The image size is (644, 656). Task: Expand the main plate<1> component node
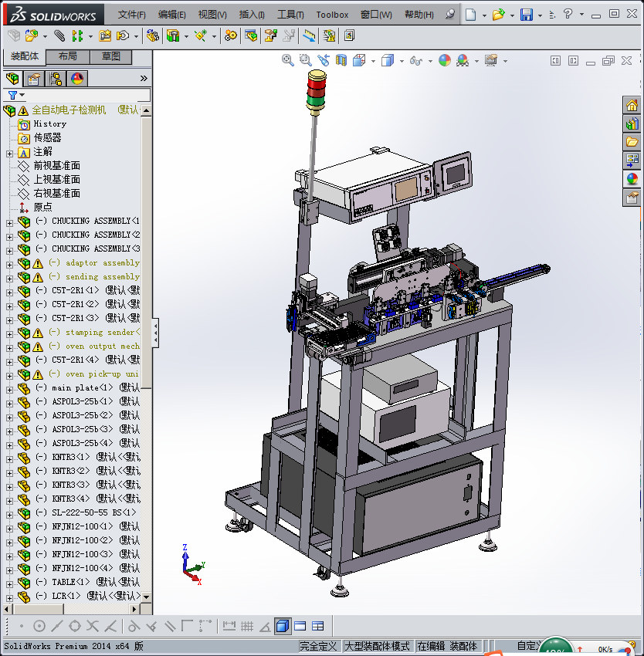[x=9, y=387]
